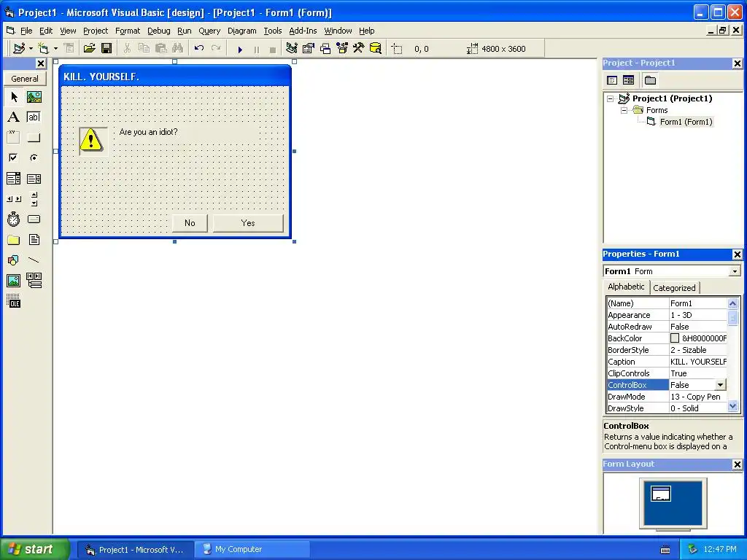This screenshot has width=747, height=560.
Task: Click the form thumbnail in Form Layout
Action: pyautogui.click(x=661, y=494)
